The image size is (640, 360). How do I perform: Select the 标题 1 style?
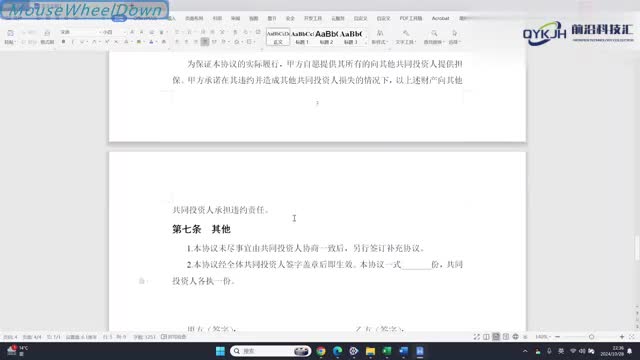pyautogui.click(x=302, y=37)
